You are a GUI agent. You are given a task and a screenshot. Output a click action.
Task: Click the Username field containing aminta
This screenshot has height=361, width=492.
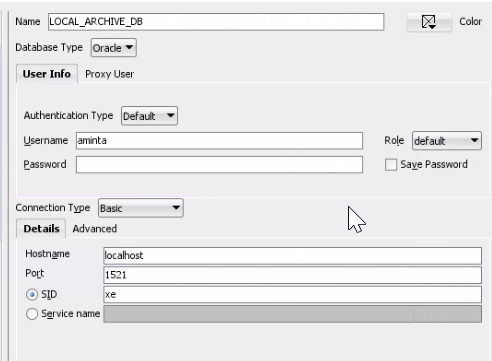pos(219,141)
